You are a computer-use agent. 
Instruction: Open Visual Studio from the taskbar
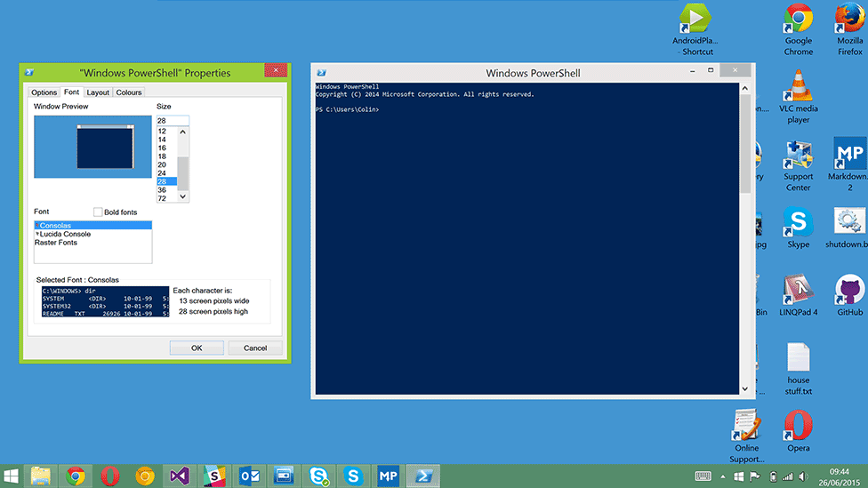click(x=180, y=476)
